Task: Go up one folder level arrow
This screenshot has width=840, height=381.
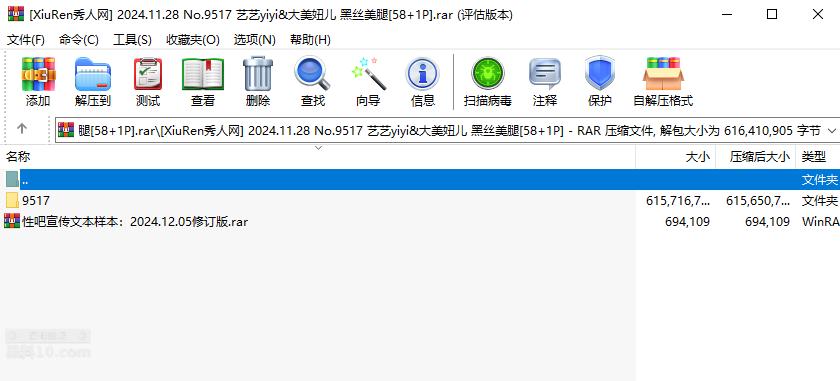Action: [x=22, y=129]
